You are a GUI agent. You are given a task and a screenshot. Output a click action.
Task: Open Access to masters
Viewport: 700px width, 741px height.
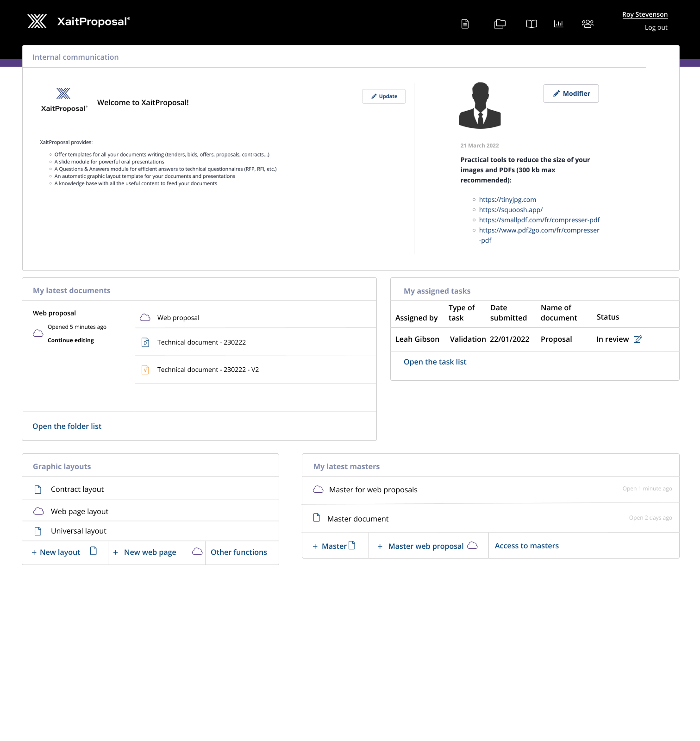pos(527,546)
